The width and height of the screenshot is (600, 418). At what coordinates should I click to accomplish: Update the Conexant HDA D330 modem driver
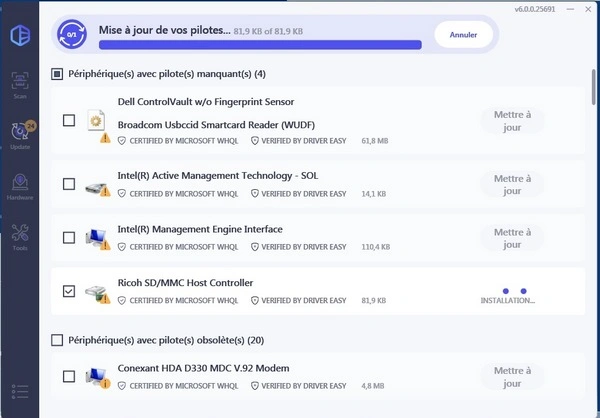(513, 376)
